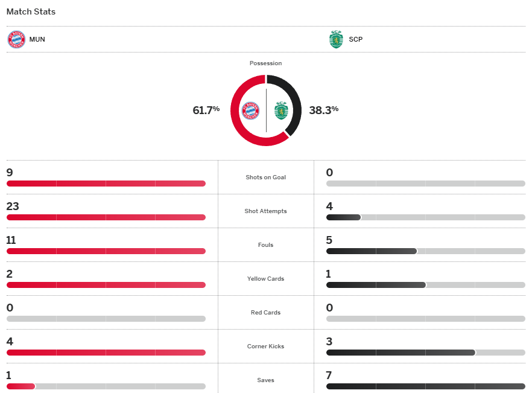
Task: Click the Match Stats heading
Action: click(x=31, y=11)
